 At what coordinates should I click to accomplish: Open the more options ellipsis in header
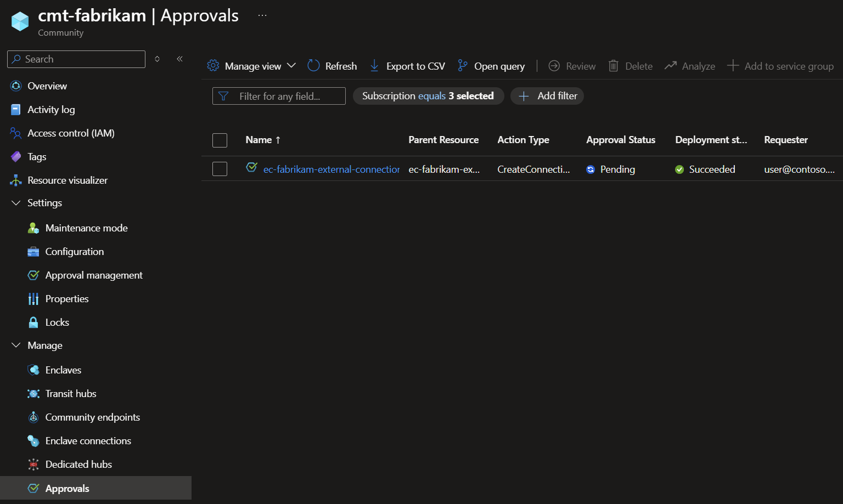tap(262, 15)
